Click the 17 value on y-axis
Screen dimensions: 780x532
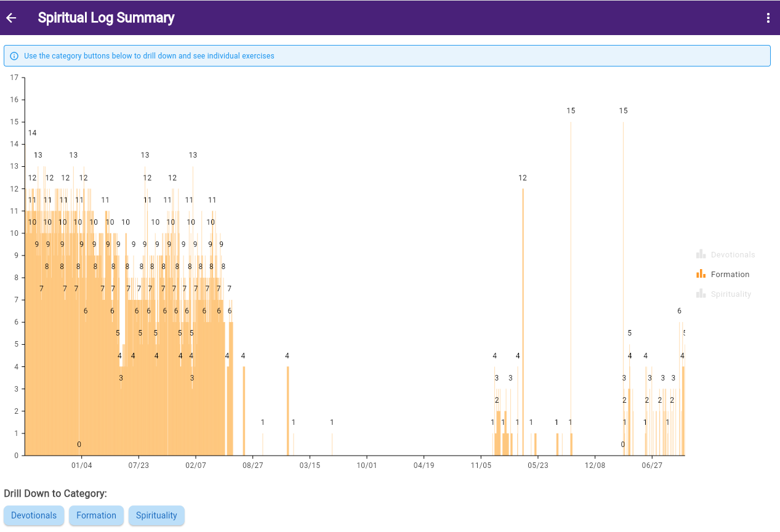click(15, 78)
